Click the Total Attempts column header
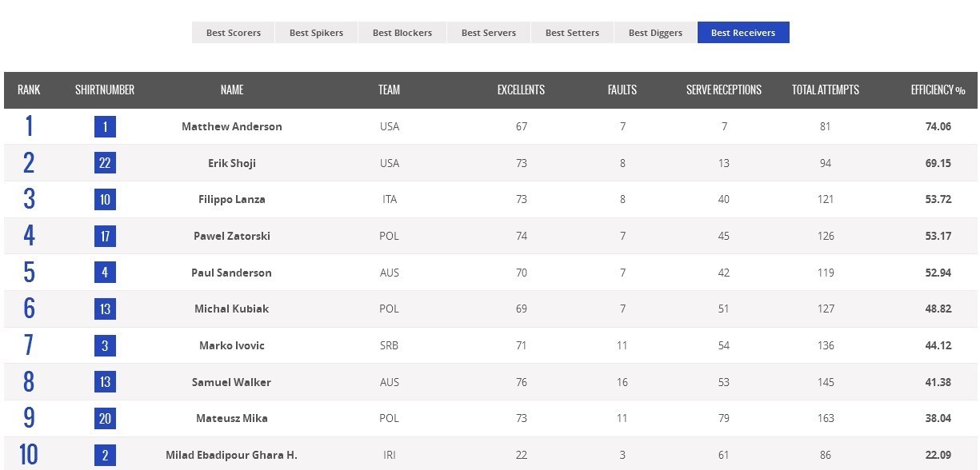 coord(825,90)
